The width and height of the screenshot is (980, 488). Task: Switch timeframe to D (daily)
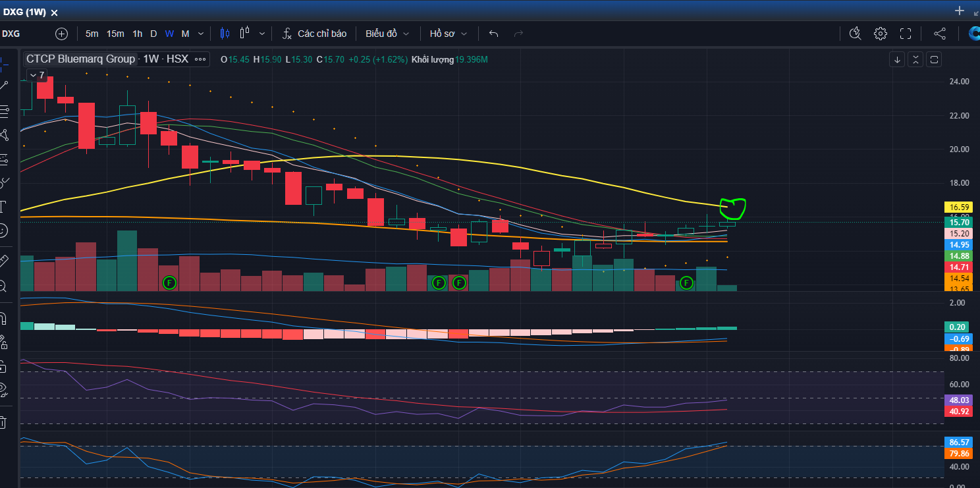point(153,34)
